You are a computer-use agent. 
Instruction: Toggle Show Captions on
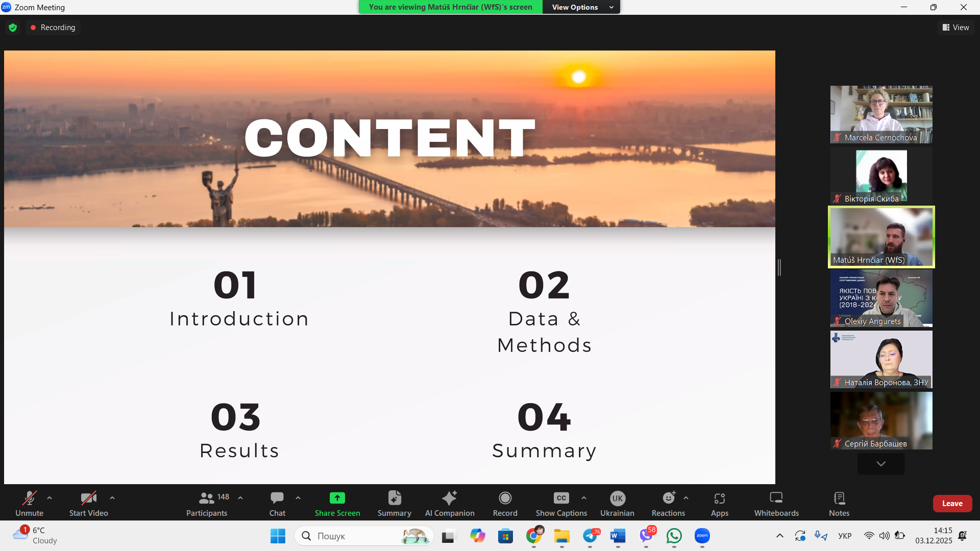[x=561, y=503]
